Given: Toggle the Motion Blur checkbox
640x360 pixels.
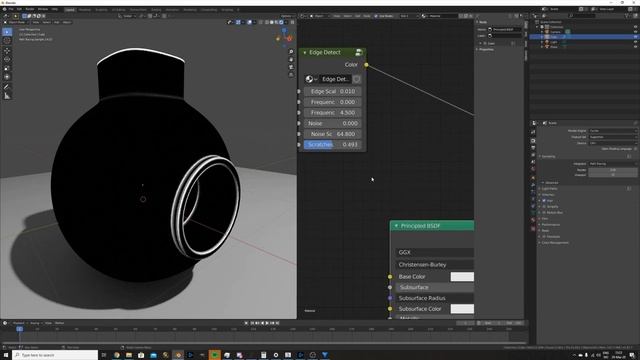Looking at the screenshot, I should pos(544,213).
